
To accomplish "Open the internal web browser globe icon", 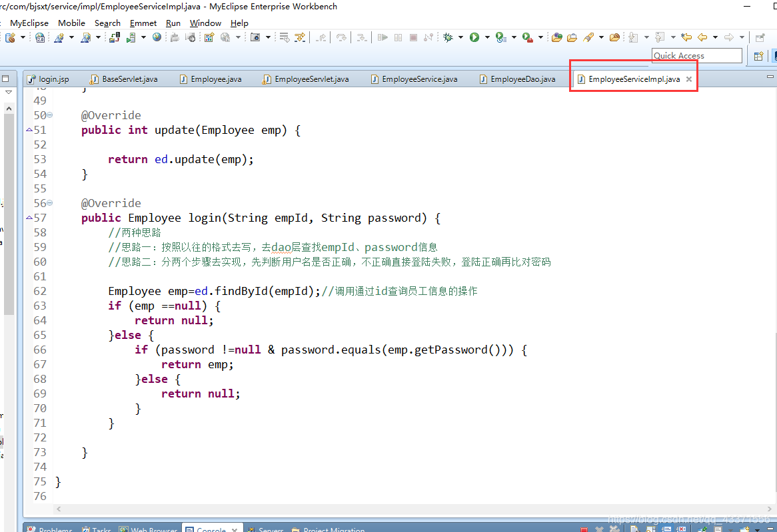I will [x=156, y=37].
